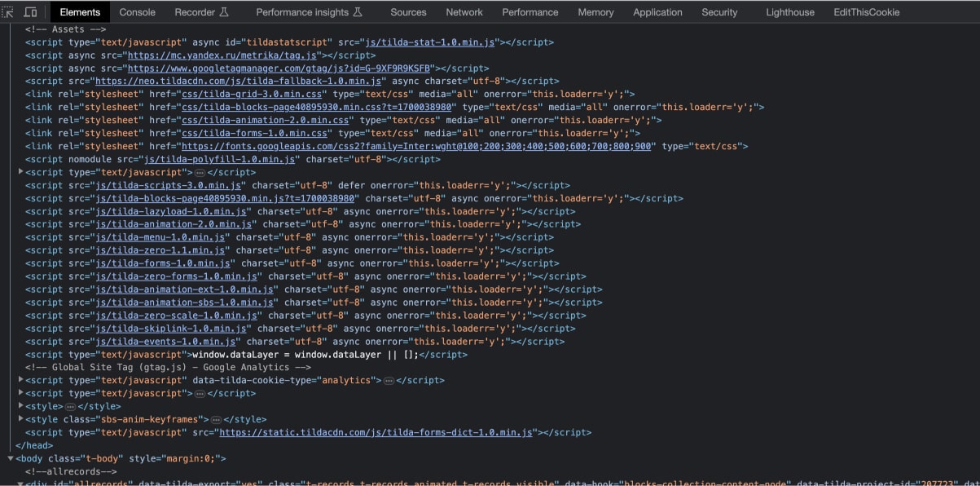Activate the inspect element picker icon
Viewport: 980px width, 486px height.
click(x=9, y=12)
